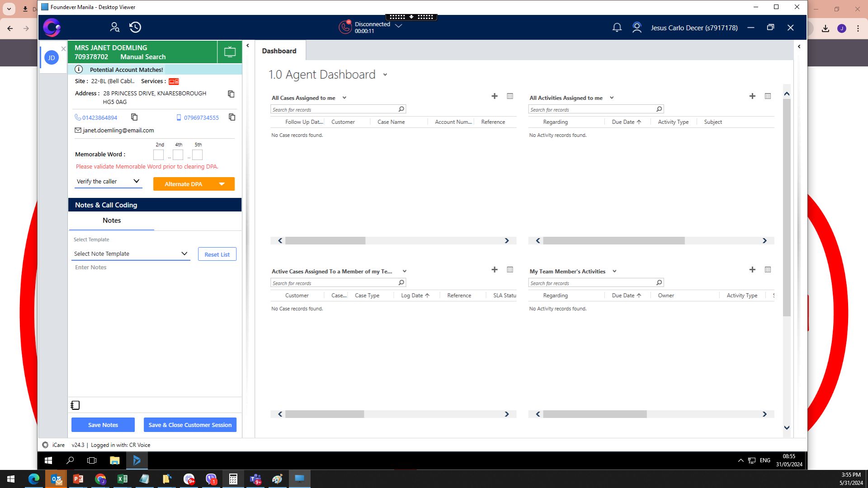This screenshot has height=488, width=868.
Task: Expand the Verify the caller dropdown
Action: (108, 181)
